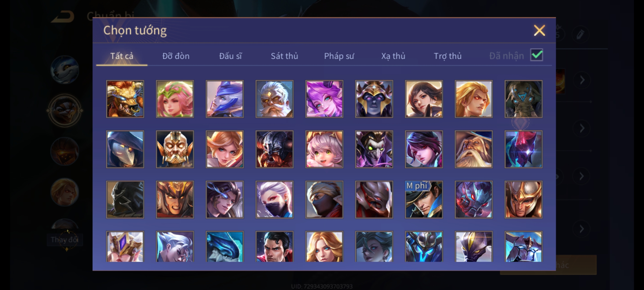The image size is (644, 290).
Task: Choose the masked ninja with white headwrap
Action: 324,200
